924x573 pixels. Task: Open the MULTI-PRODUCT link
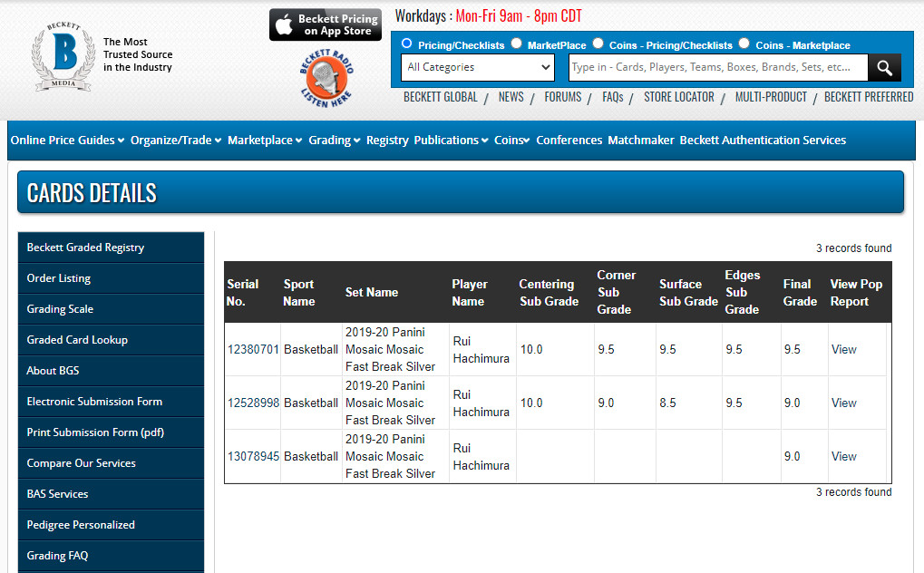[771, 97]
